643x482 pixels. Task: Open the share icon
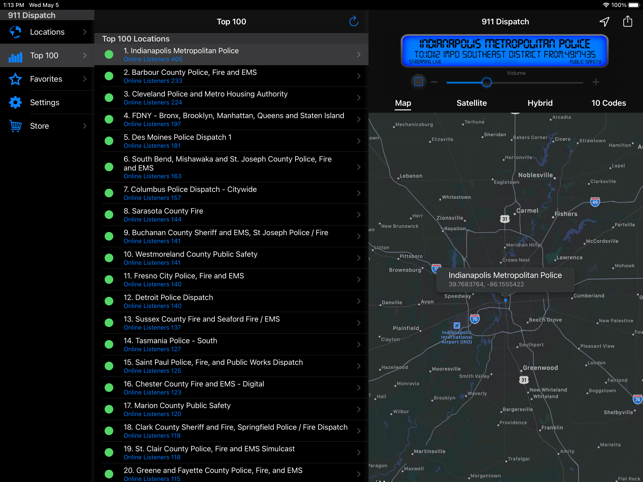coord(627,21)
